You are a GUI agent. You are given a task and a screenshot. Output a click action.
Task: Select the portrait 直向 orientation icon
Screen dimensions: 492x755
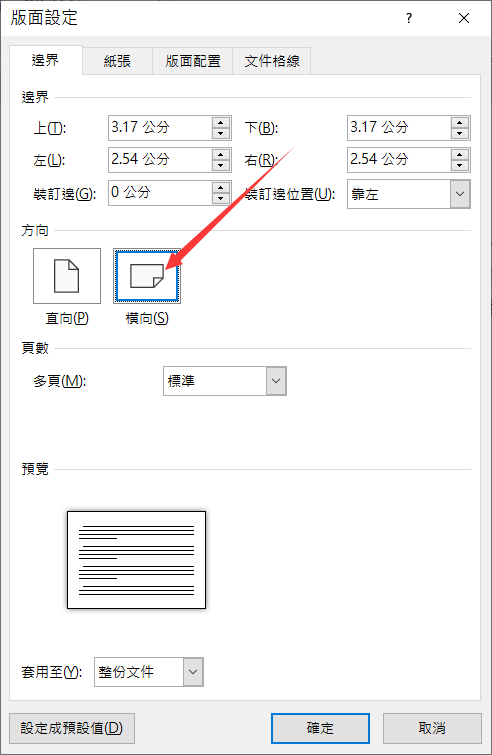[67, 276]
